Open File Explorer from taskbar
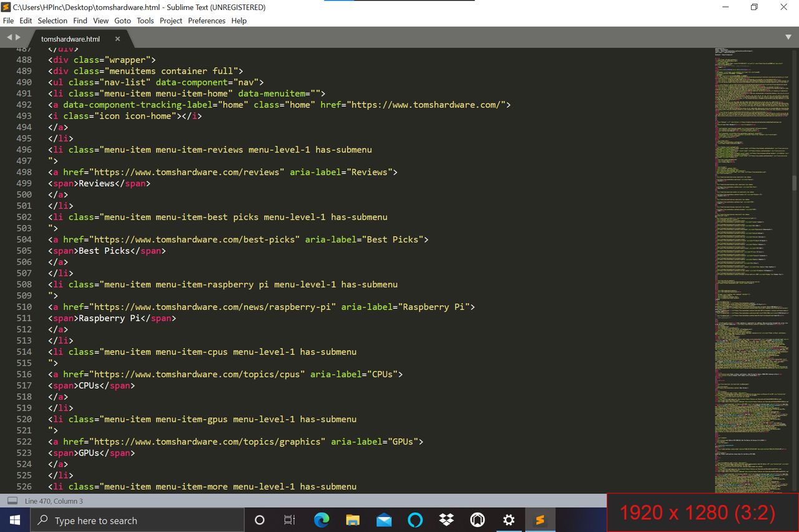 [x=353, y=520]
